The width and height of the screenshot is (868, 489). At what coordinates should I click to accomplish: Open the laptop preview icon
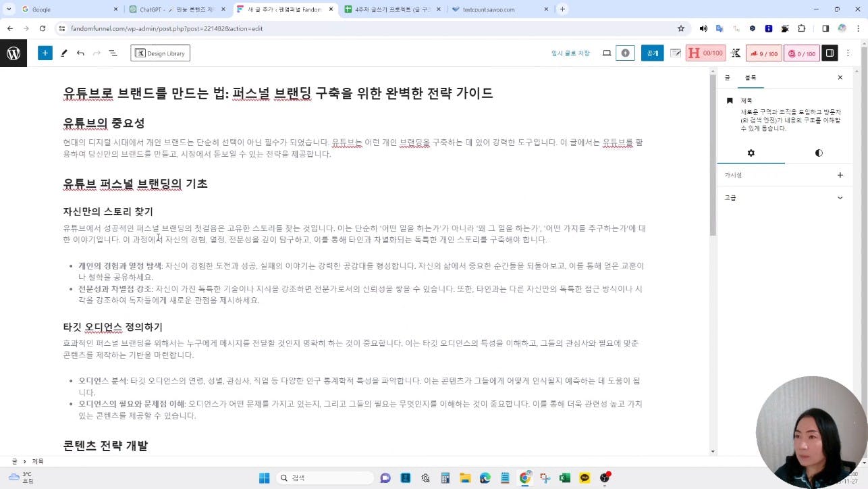click(x=607, y=53)
